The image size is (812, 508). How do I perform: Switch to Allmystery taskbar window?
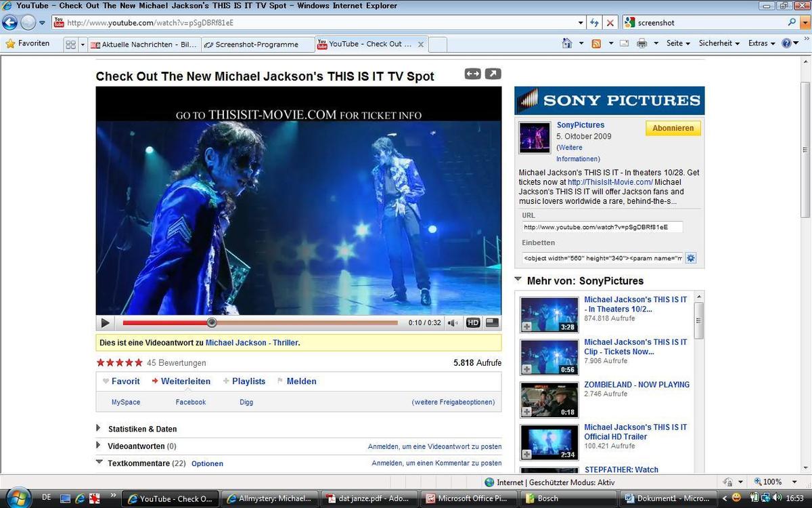(270, 499)
